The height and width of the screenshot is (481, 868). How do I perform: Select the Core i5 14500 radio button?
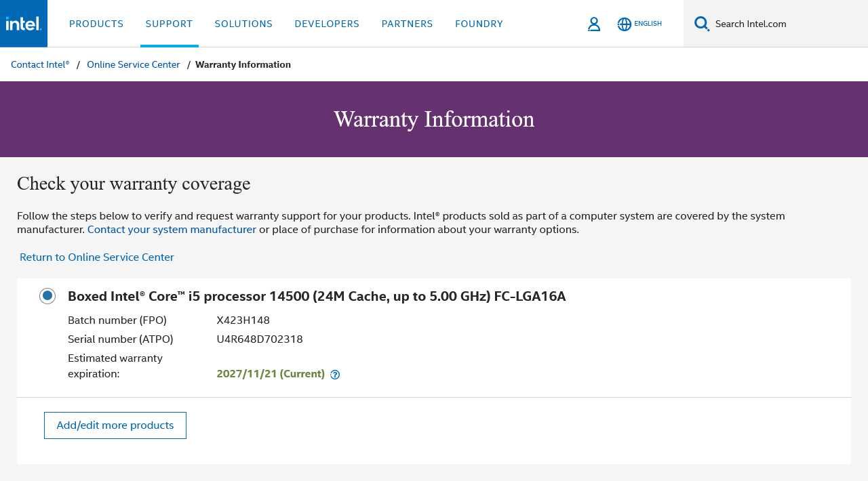tap(47, 296)
